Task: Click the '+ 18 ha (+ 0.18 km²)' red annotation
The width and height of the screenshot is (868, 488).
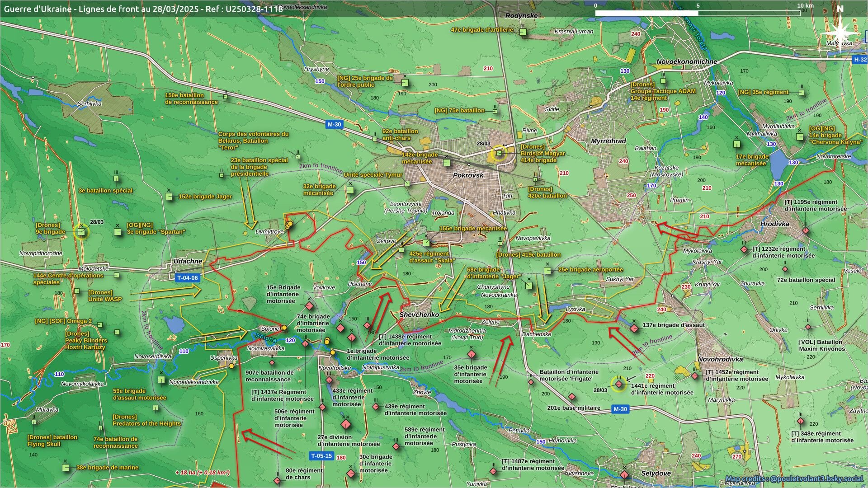Action: pos(202,473)
